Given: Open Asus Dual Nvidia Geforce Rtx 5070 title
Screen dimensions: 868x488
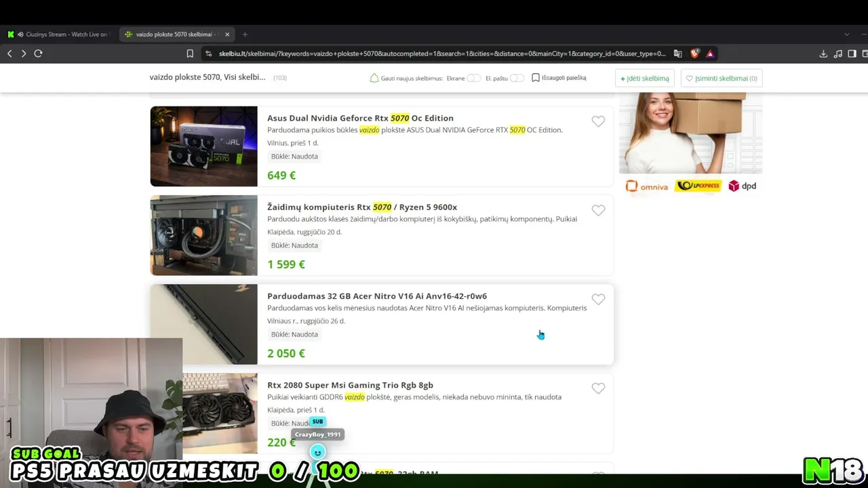Looking at the screenshot, I should 360,118.
